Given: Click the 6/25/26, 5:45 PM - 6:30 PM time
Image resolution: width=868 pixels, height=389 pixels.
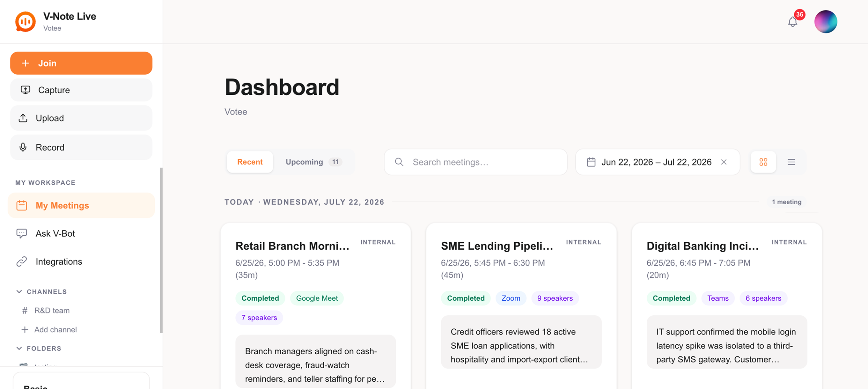Looking at the screenshot, I should point(493,263).
